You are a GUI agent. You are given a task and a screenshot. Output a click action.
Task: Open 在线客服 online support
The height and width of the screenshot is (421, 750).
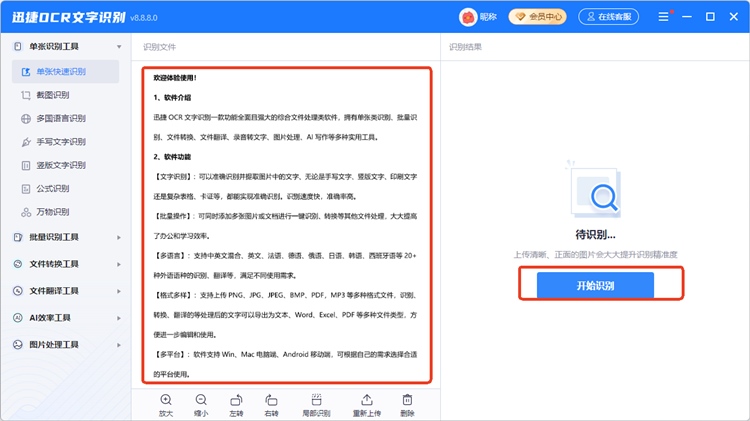click(608, 17)
